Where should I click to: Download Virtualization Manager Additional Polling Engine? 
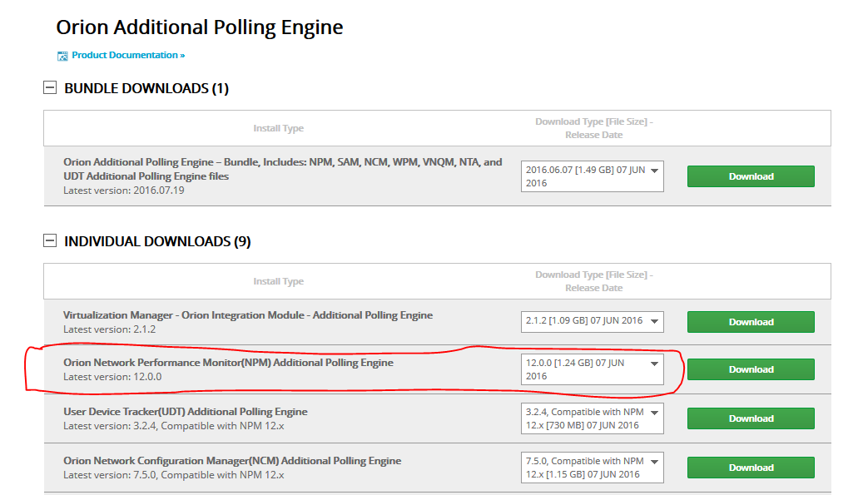[x=751, y=322]
